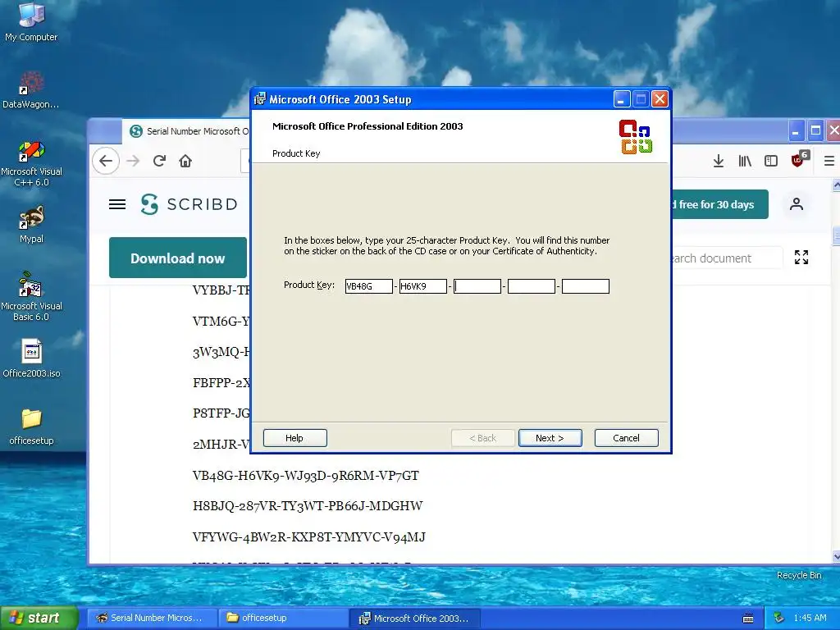
Task: Click the keyboard icon in system tray
Action: (x=748, y=619)
